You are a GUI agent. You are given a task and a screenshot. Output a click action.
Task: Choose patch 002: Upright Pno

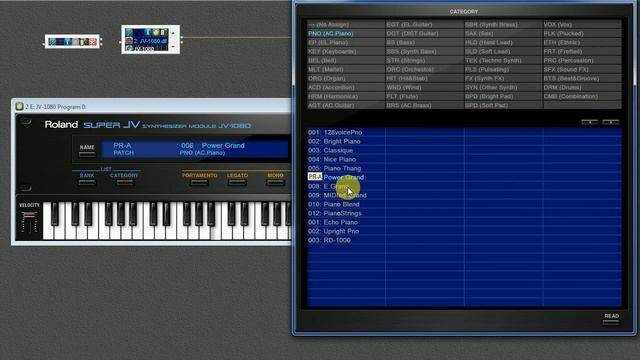click(x=346, y=231)
